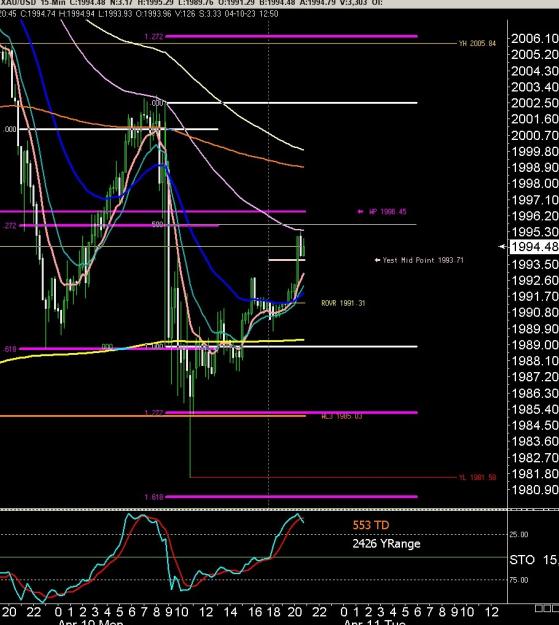Click the 75.00 stochastic level label

pos(519,580)
